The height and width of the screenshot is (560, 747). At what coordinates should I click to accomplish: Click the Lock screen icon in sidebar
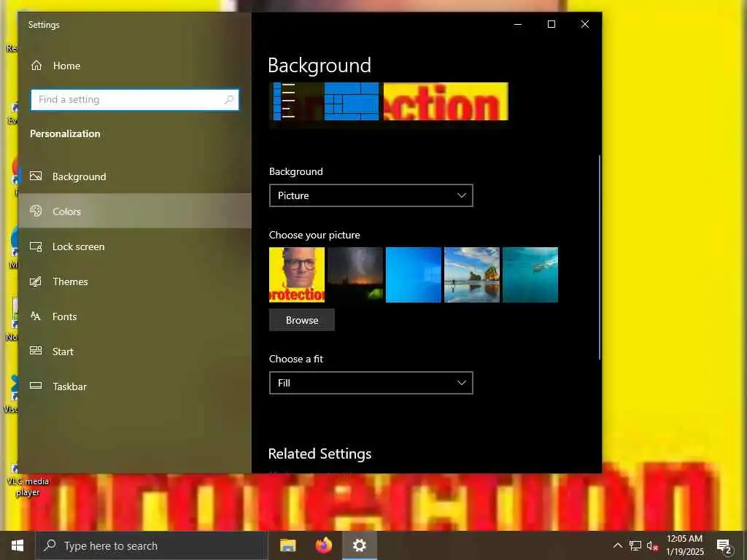tap(36, 246)
